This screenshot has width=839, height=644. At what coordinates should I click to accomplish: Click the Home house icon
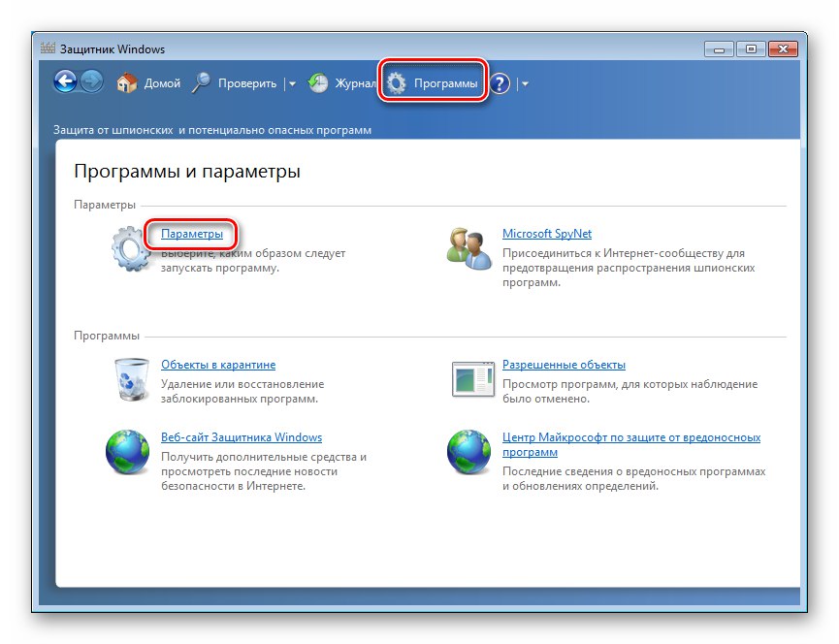point(127,82)
